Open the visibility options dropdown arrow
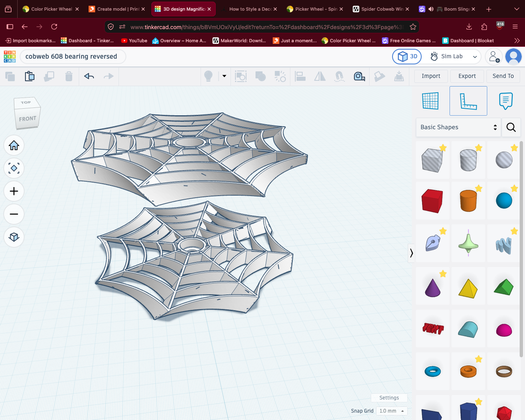525x420 pixels. click(224, 76)
